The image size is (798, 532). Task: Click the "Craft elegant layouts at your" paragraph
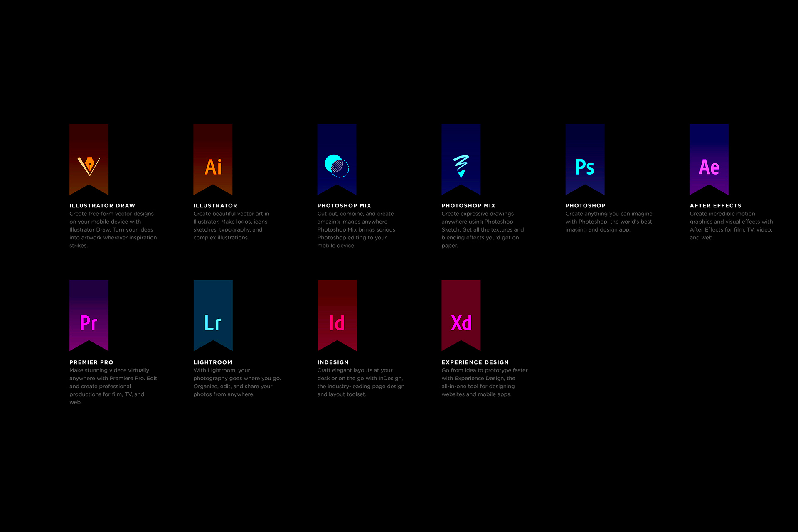click(361, 382)
